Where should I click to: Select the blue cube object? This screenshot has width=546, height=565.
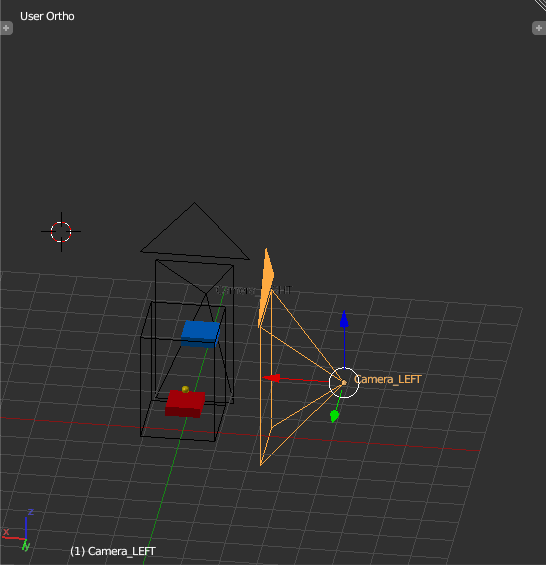(x=200, y=334)
